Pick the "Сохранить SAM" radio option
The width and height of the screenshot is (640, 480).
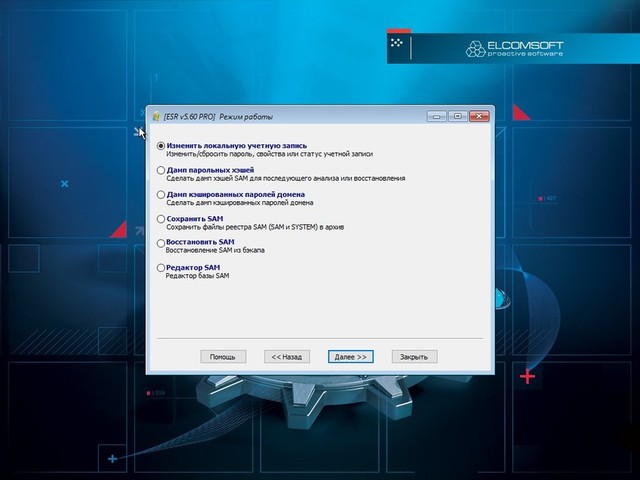tap(161, 218)
